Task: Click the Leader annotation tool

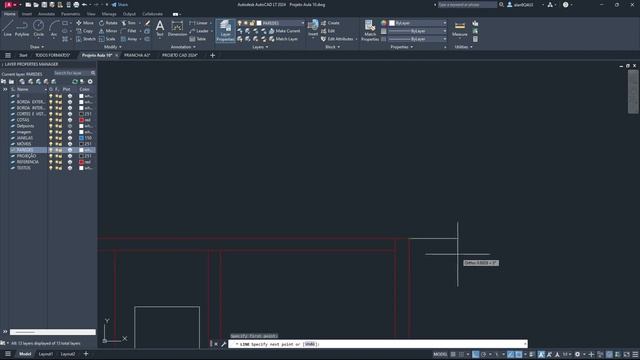Action: (x=199, y=31)
